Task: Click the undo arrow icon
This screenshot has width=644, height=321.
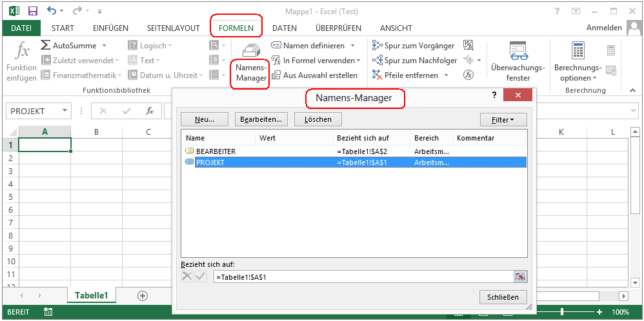Action: 52,10
